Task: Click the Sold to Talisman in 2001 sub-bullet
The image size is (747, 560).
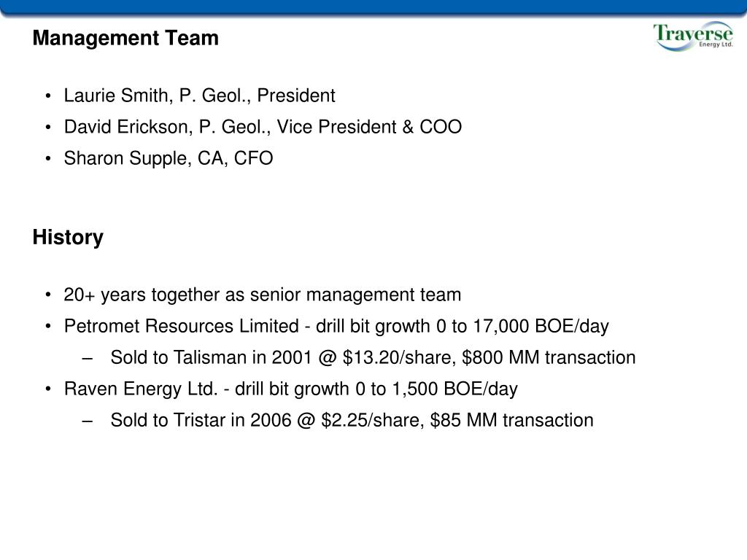Action: [x=373, y=357]
